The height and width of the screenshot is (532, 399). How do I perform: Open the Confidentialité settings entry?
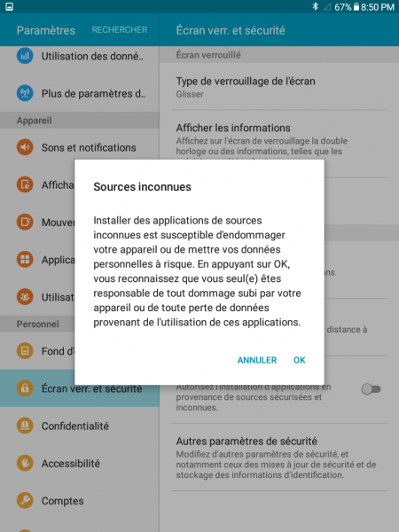[80, 426]
